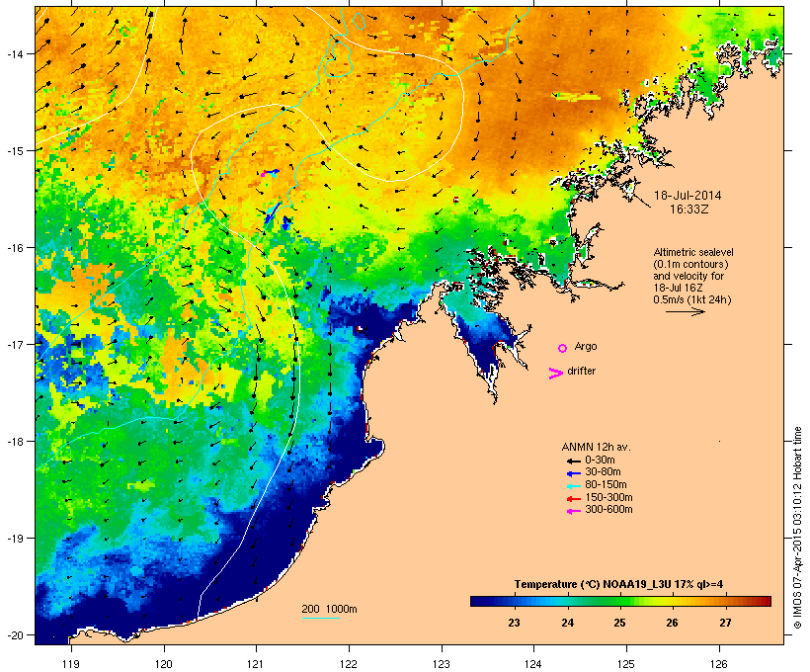Click the '(0.1m contours)' text

coord(690,264)
